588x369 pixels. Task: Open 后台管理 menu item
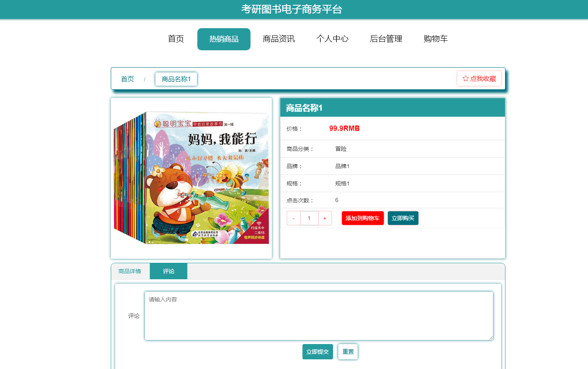386,39
